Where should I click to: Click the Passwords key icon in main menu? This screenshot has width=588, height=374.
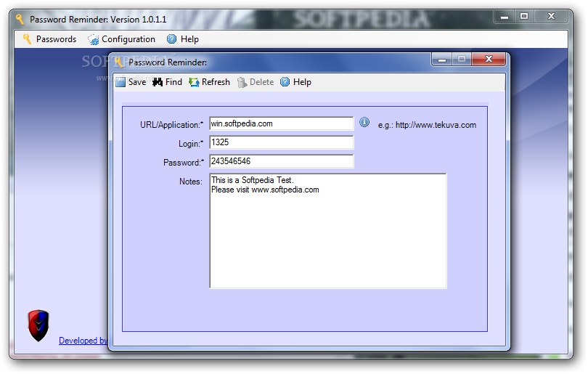[x=27, y=39]
